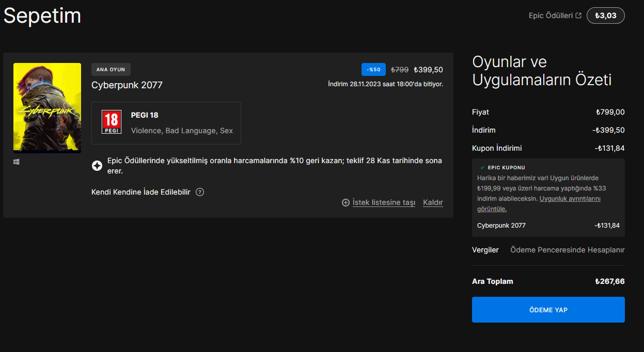Viewport: 644px width, 352px height.
Task: Click the Cyberpunk 2077 cover thumbnail
Action: click(47, 108)
